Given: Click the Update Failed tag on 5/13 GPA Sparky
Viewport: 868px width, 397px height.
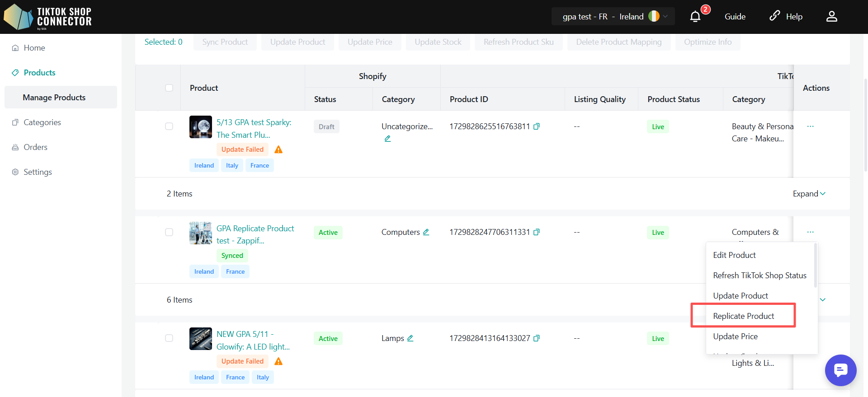Looking at the screenshot, I should tap(242, 149).
